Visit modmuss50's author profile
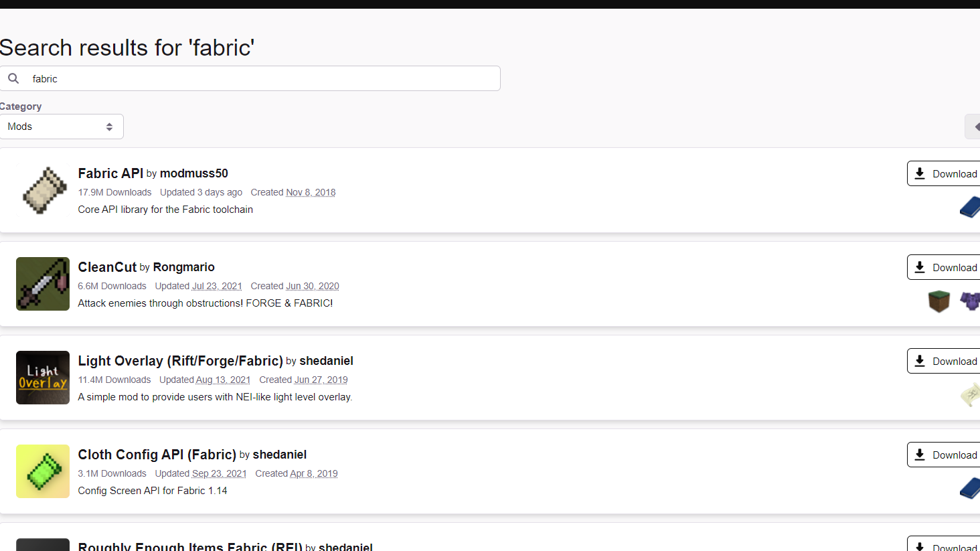Viewport: 980px width, 551px height. 193,173
